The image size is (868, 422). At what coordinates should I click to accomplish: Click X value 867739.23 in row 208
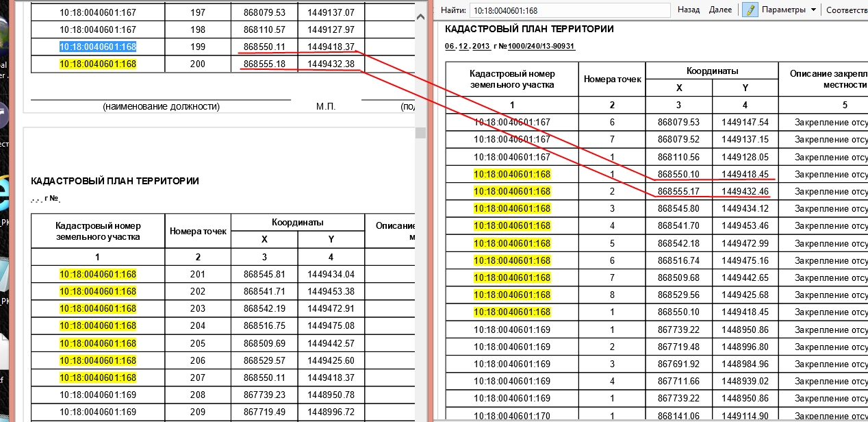[264, 395]
